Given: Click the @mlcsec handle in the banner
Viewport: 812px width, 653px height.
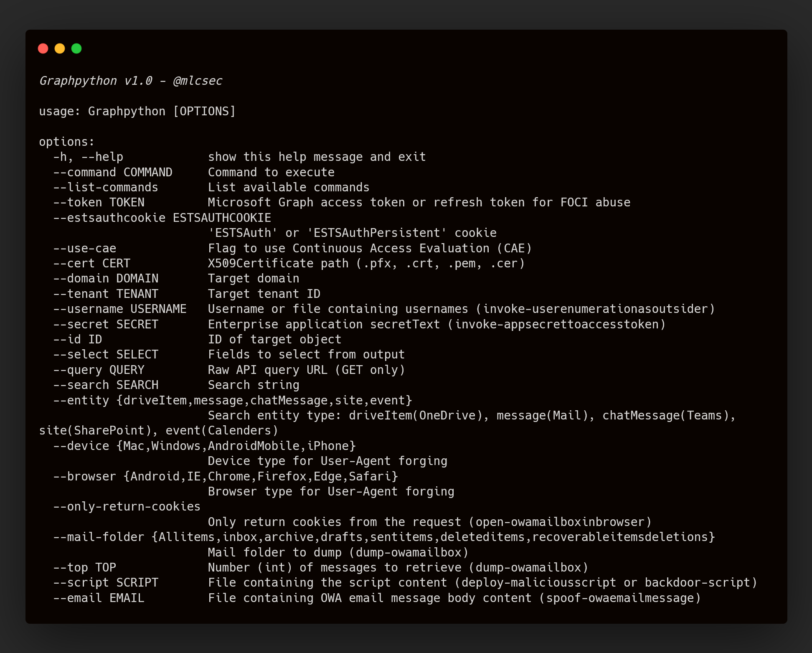Looking at the screenshot, I should pos(198,81).
